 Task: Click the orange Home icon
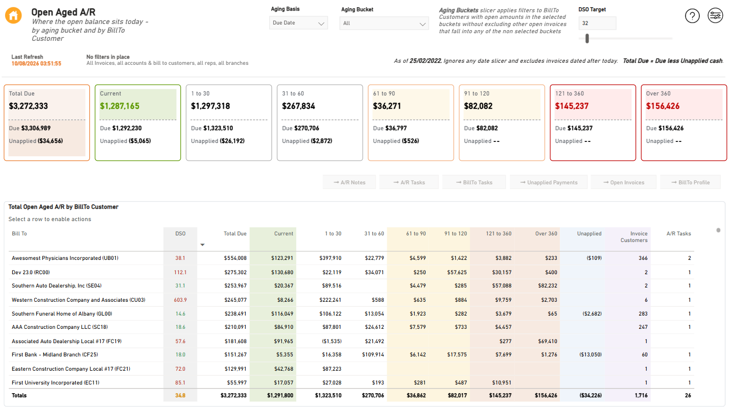(14, 15)
